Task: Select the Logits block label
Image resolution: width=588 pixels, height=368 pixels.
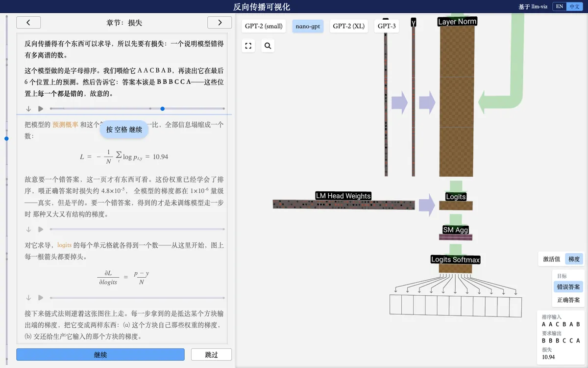Action: click(x=456, y=197)
